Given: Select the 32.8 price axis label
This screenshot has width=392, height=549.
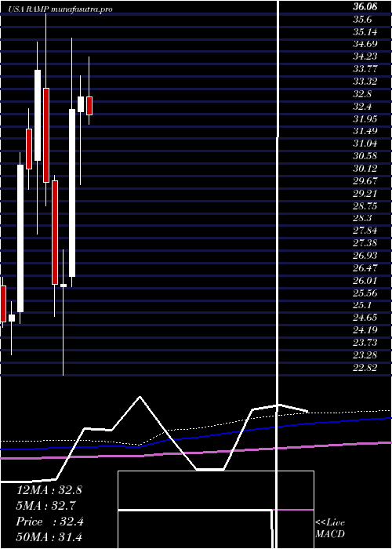Looking at the screenshot, I should [x=362, y=94].
